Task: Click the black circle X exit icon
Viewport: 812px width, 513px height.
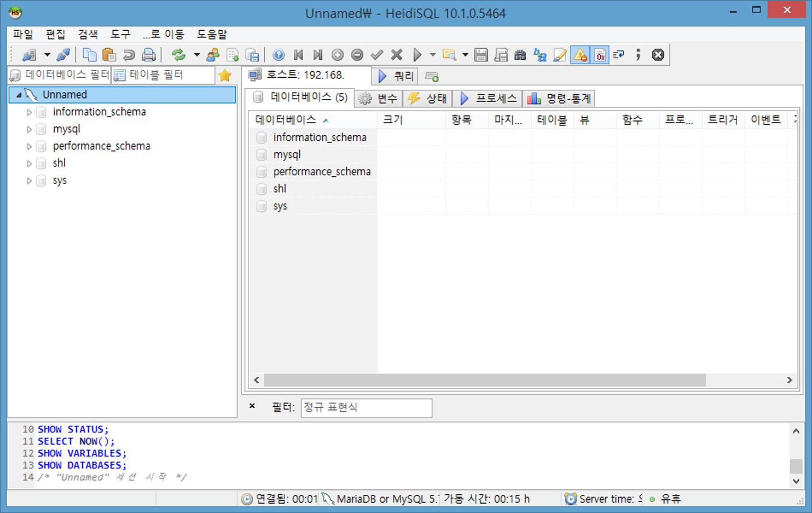Action: (x=658, y=55)
